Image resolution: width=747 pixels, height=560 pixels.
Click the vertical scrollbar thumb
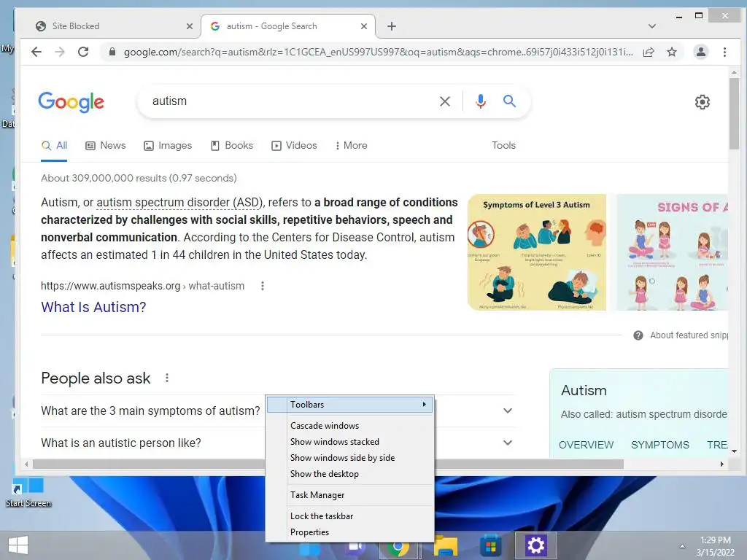tap(734, 114)
